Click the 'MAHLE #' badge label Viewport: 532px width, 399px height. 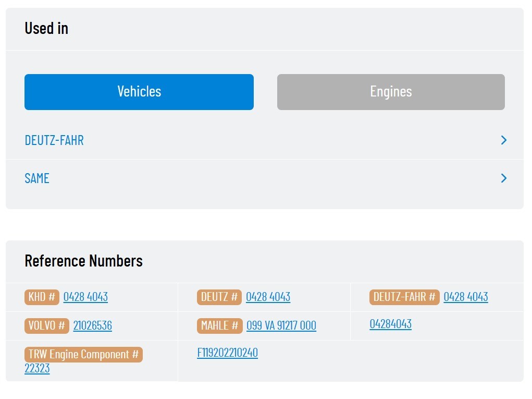(x=220, y=325)
